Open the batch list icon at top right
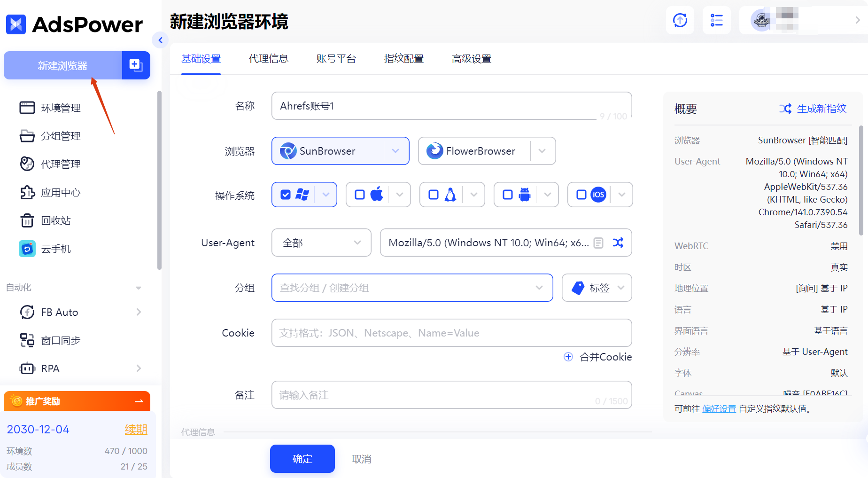 716,20
